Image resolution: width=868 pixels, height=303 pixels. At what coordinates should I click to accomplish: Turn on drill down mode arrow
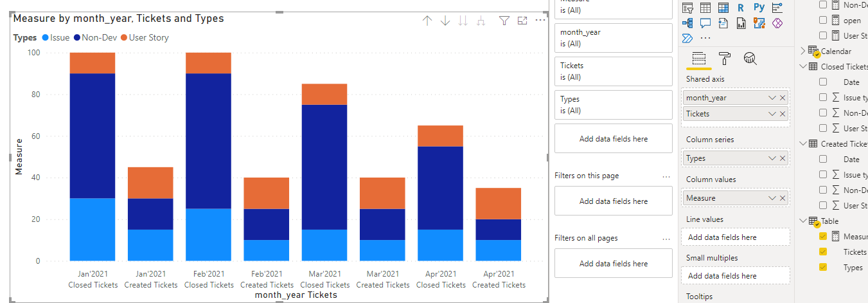(445, 21)
